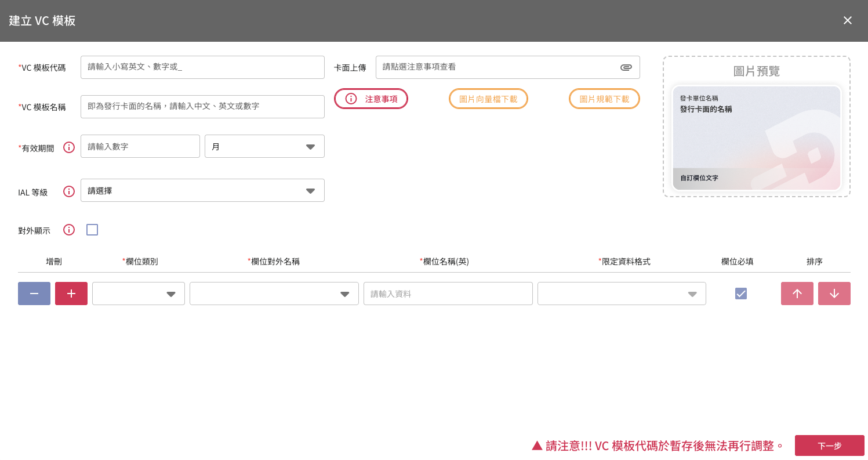Move field row up with arrow
The width and height of the screenshot is (868, 460).
(797, 294)
